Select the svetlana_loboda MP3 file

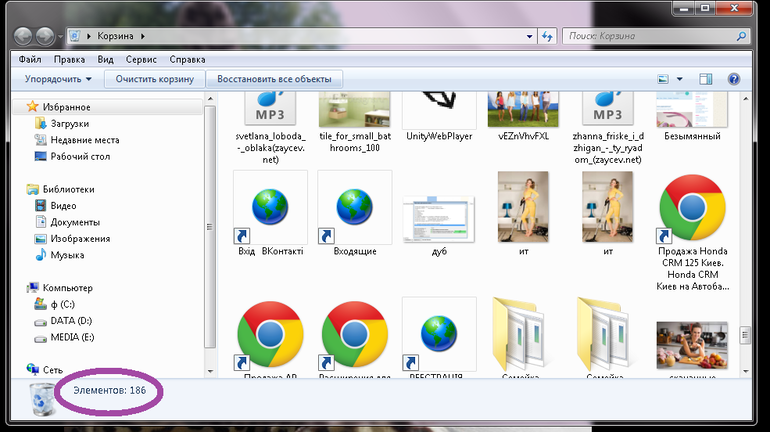click(270, 129)
